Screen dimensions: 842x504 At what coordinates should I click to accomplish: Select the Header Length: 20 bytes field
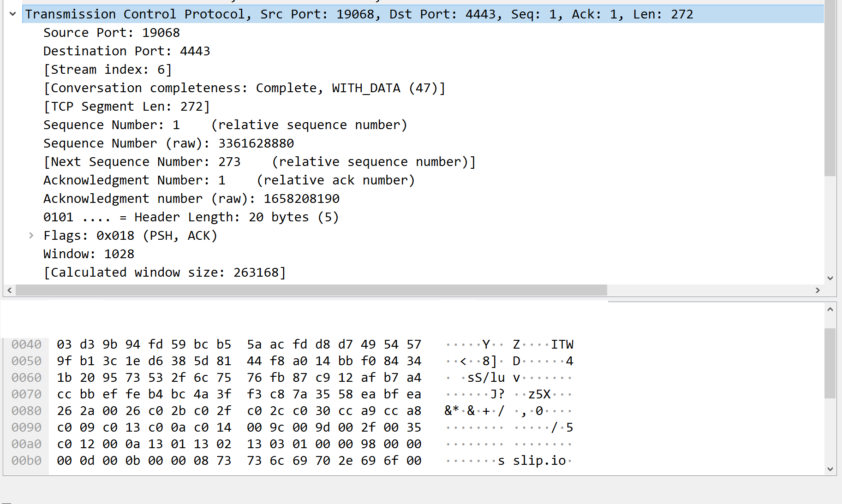191,217
